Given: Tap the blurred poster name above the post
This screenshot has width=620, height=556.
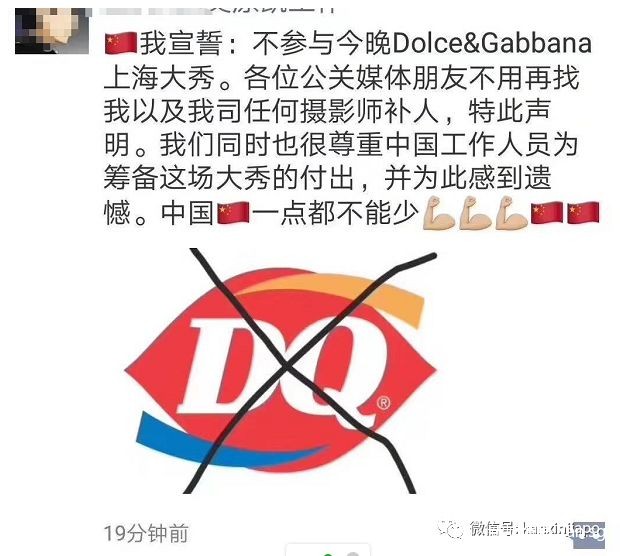Looking at the screenshot, I should click(215, 7).
